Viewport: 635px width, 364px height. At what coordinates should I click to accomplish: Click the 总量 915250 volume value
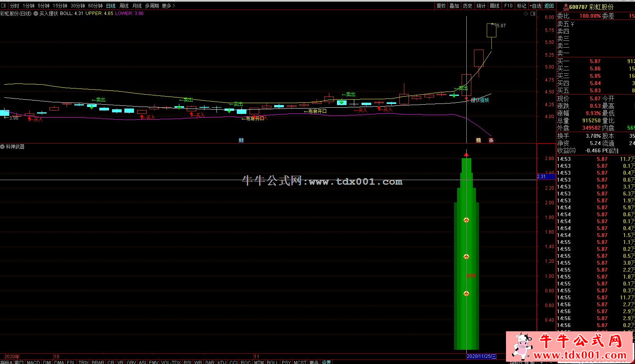[591, 120]
